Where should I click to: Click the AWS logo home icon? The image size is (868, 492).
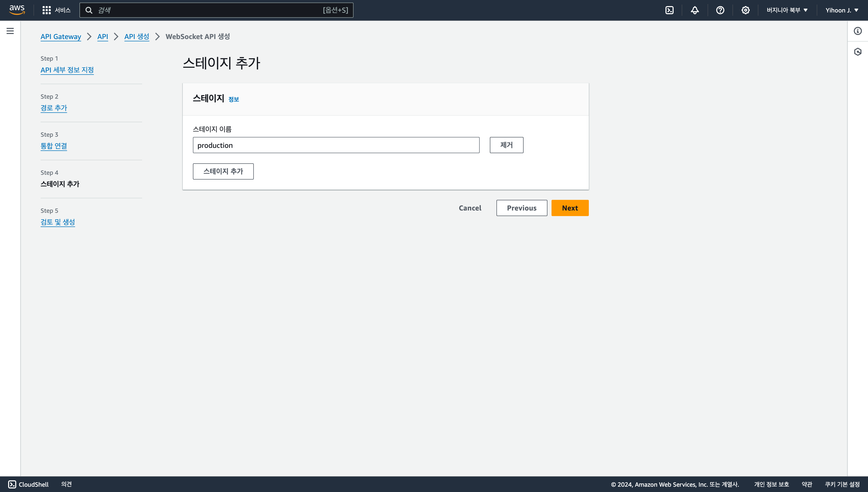[x=17, y=10]
